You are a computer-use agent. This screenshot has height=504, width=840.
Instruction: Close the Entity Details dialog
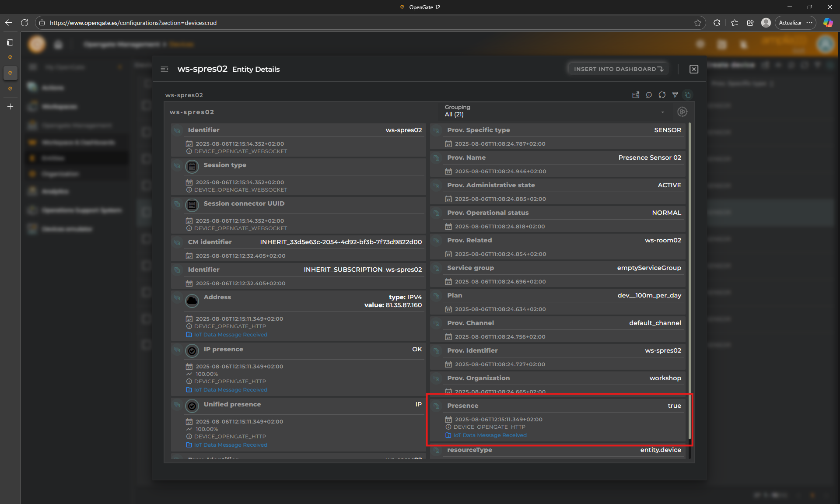point(694,69)
